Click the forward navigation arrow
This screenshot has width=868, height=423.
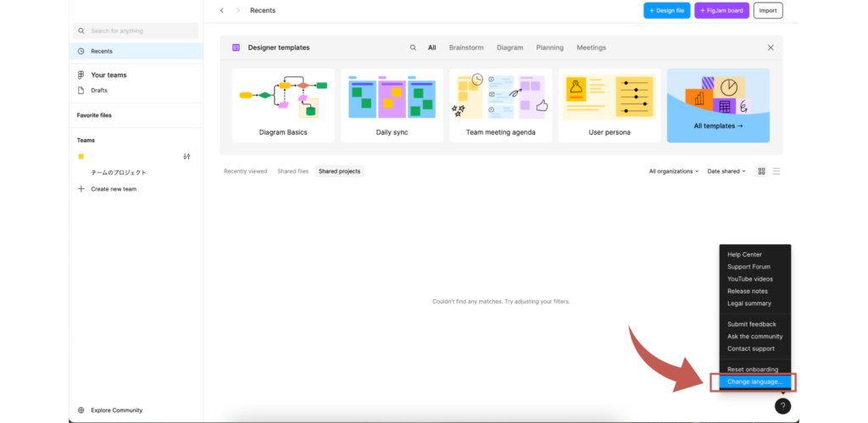(238, 10)
